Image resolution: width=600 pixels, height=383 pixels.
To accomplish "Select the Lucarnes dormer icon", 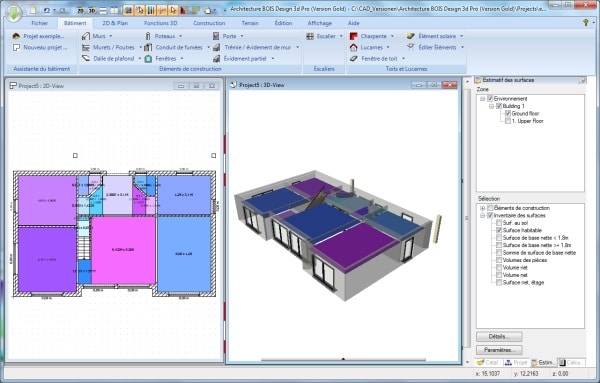I will [354, 47].
